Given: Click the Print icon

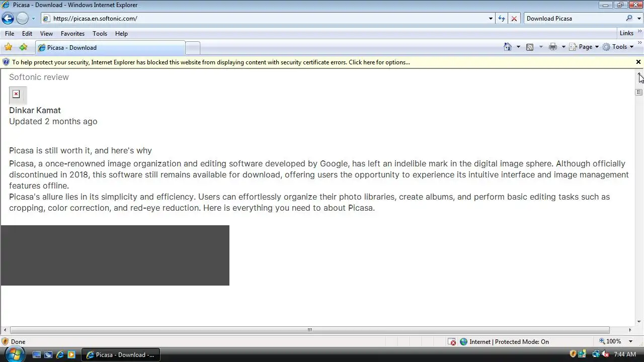Looking at the screenshot, I should (x=553, y=47).
